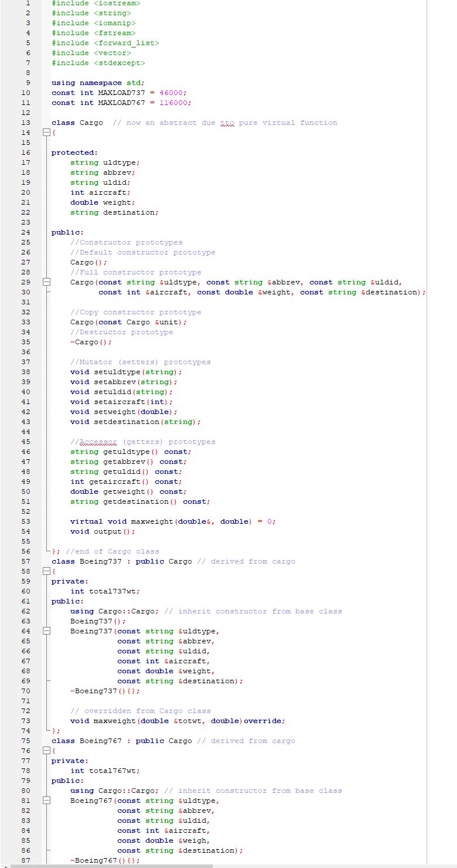Click "using Cargo::Cargo;" on line 62
Viewport: 457px width, 868px height.
pyautogui.click(x=115, y=611)
